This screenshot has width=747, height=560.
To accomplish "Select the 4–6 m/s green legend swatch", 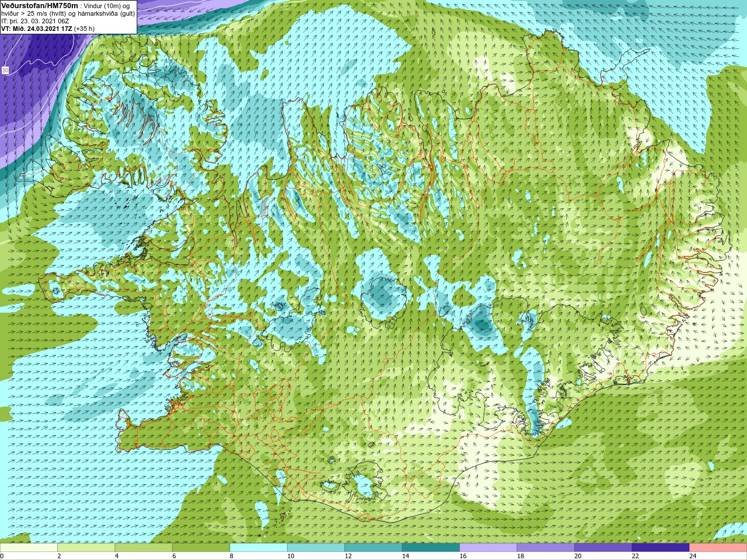I will click(144, 548).
